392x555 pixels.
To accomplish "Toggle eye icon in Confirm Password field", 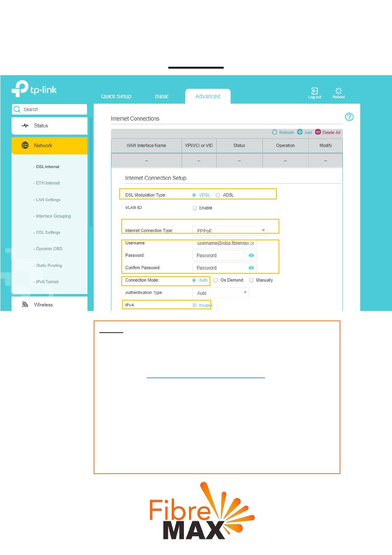I will point(251,268).
